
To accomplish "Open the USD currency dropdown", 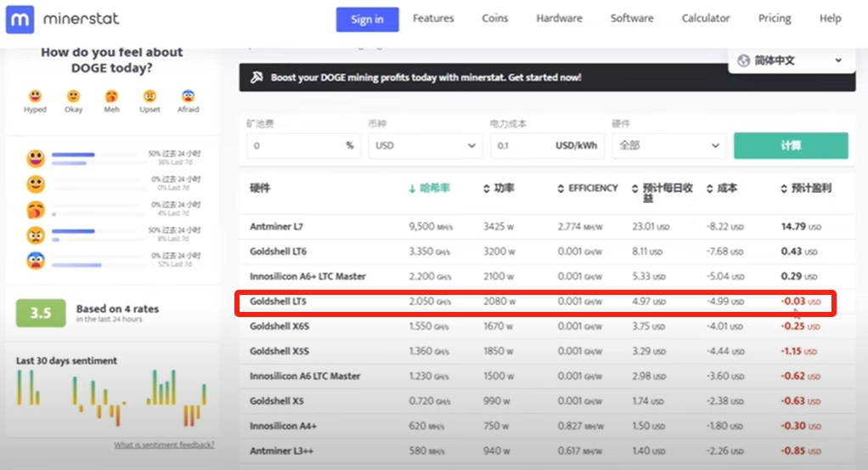I will click(425, 146).
